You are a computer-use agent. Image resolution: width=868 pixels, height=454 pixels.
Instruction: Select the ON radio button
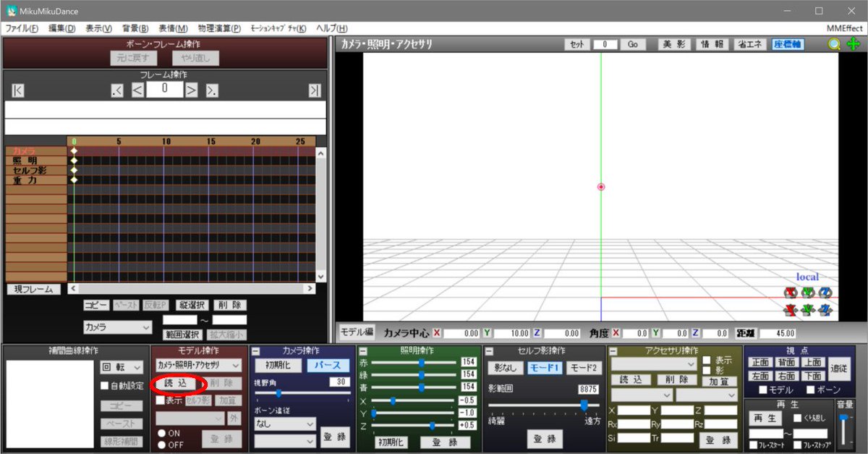162,433
